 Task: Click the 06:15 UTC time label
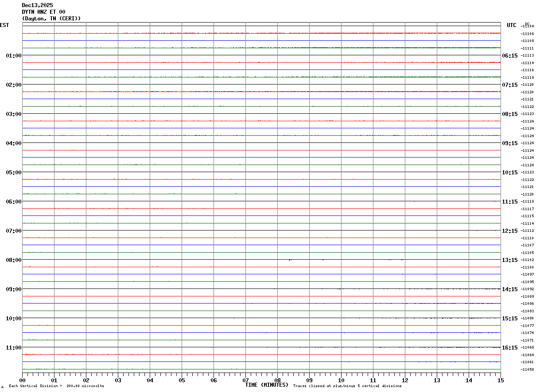click(x=509, y=55)
